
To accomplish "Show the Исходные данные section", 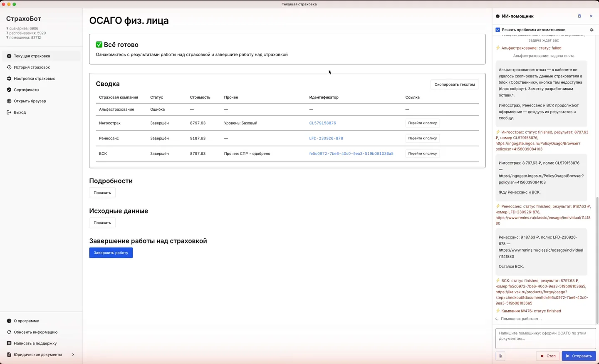I will 102,223.
